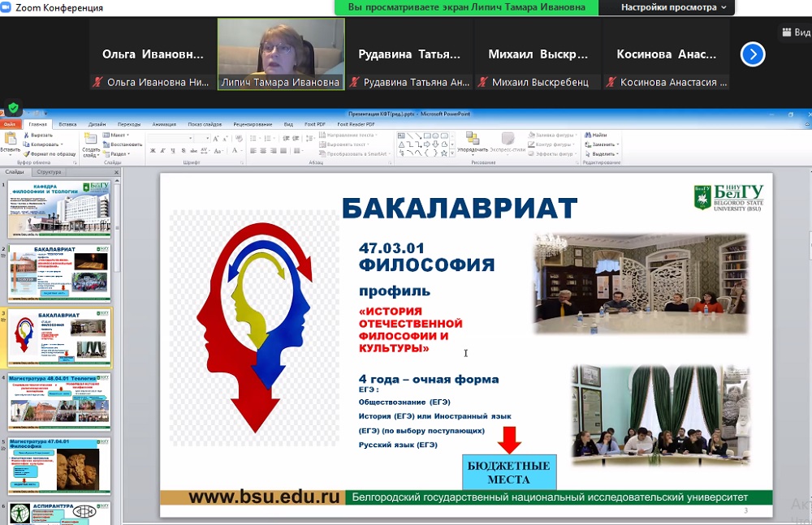This screenshot has width=812, height=525.
Task: Select the star shape in the shapes gallery
Action: point(444,153)
